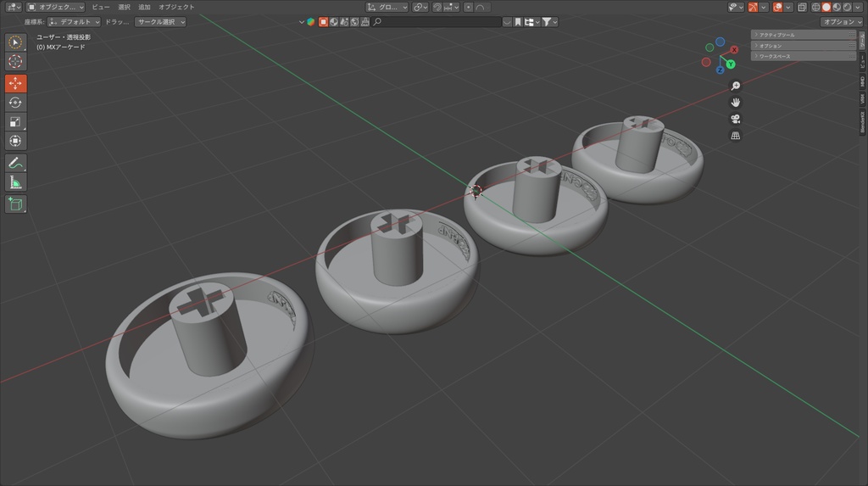Open the オプション dropdown at top right
Image resolution: width=868 pixels, height=486 pixels.
[842, 21]
